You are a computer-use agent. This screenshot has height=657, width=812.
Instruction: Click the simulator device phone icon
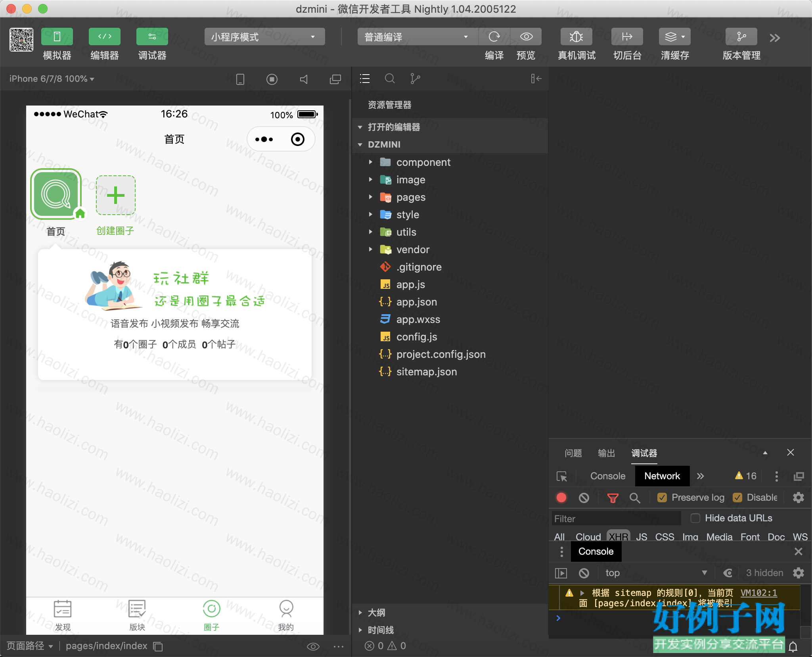[240, 79]
